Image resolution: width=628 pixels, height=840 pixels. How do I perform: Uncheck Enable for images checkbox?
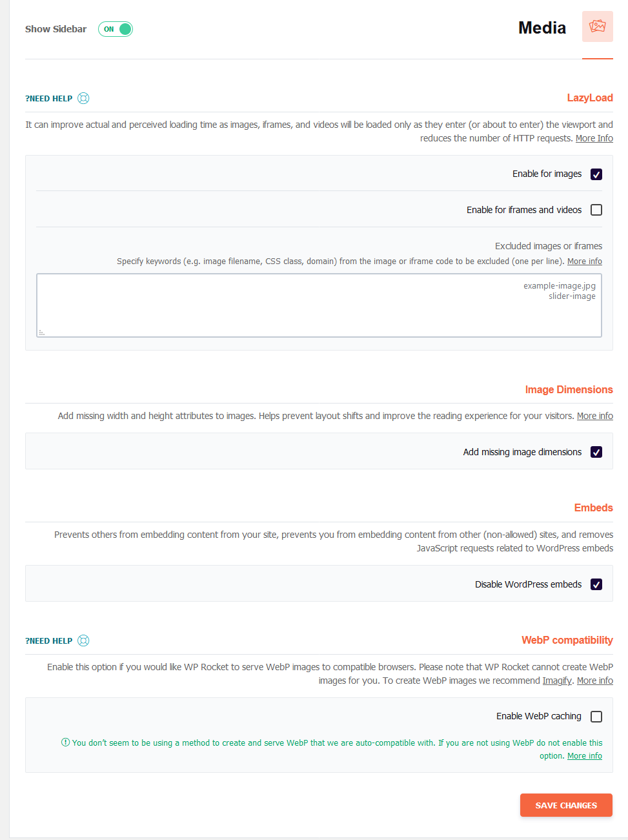tap(596, 174)
